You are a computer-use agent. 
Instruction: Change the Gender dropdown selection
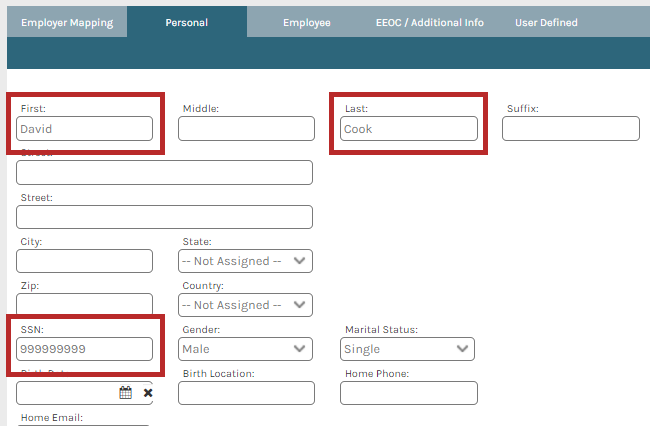coord(245,349)
